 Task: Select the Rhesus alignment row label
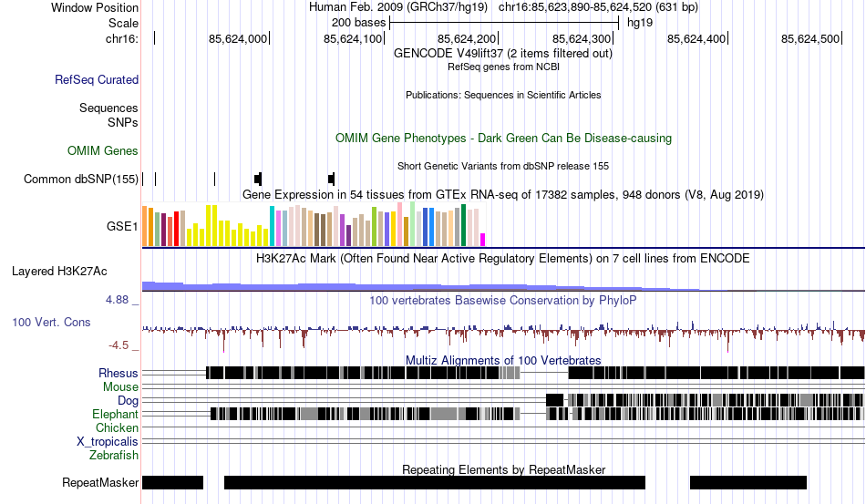pos(119,373)
